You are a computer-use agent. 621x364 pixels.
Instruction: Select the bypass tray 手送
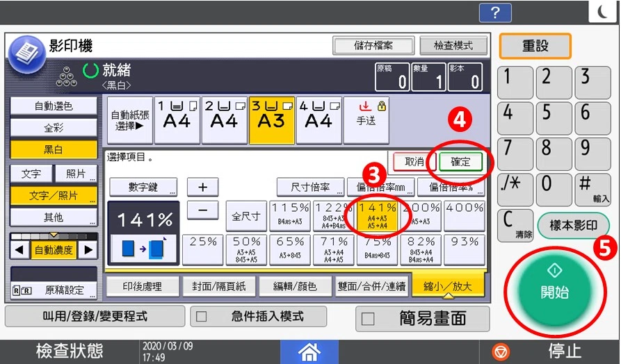coord(366,120)
